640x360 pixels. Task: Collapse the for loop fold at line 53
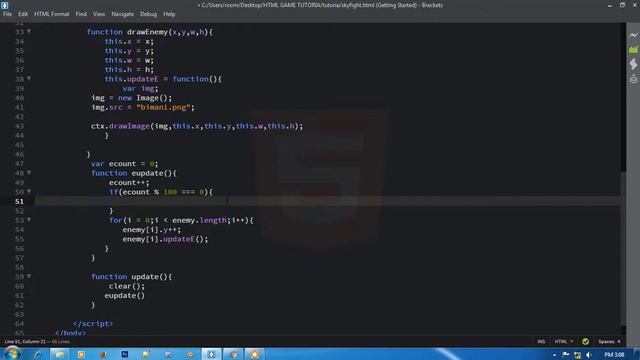pyautogui.click(x=29, y=220)
